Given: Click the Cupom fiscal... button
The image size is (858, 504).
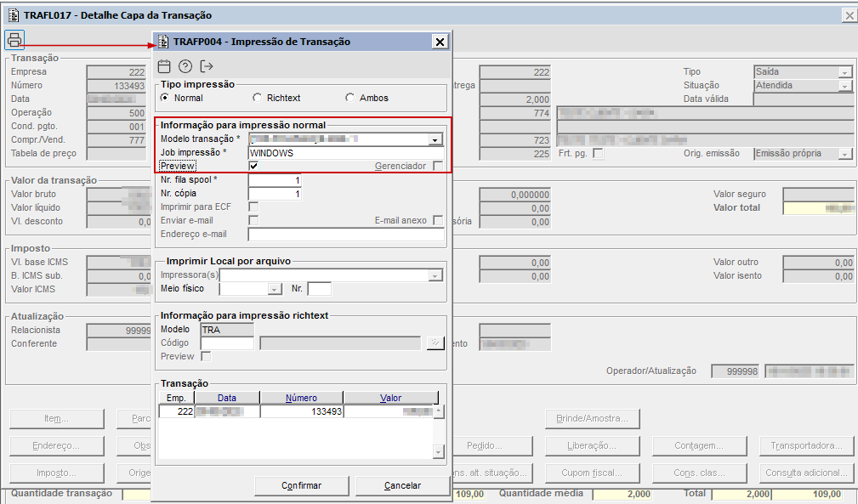Looking at the screenshot, I should pyautogui.click(x=592, y=473).
